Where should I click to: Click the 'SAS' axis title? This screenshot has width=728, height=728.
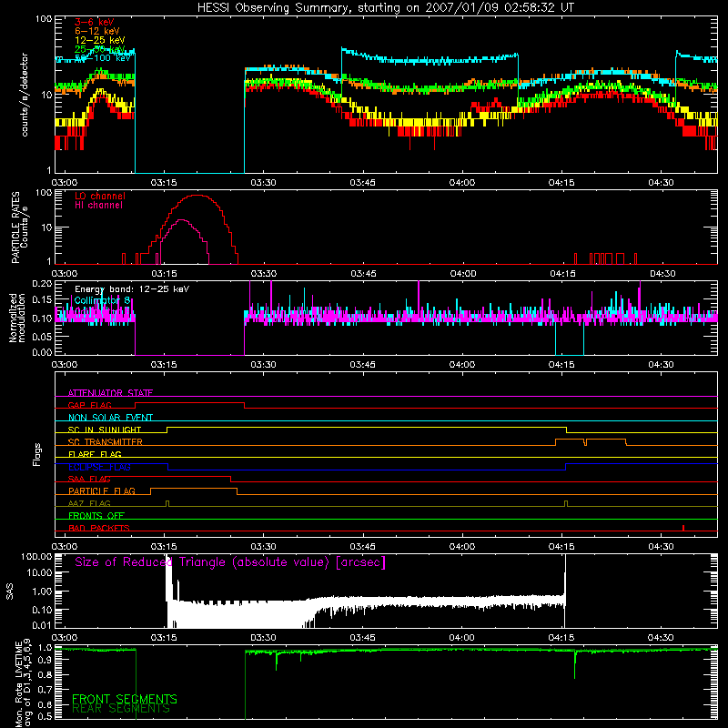10,591
